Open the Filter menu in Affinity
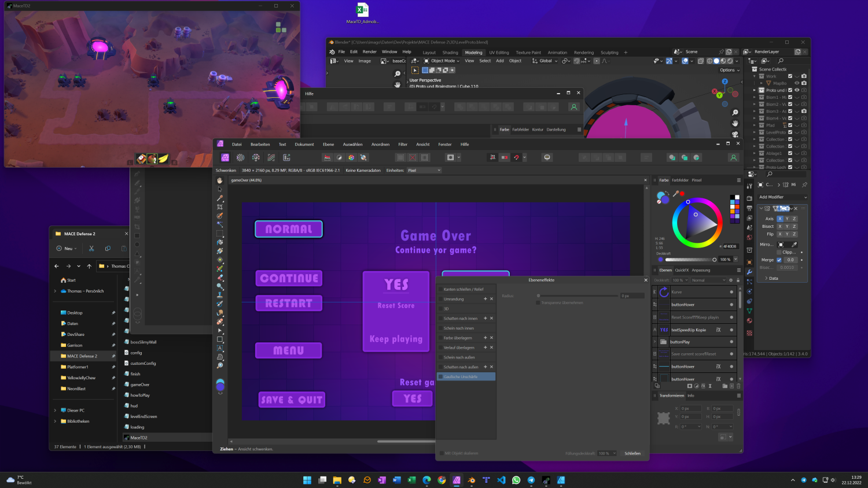868x488 pixels. [x=402, y=144]
